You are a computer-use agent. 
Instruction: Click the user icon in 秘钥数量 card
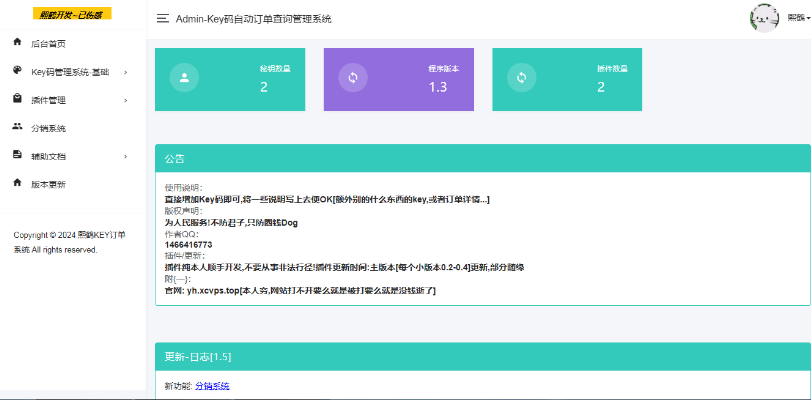184,78
